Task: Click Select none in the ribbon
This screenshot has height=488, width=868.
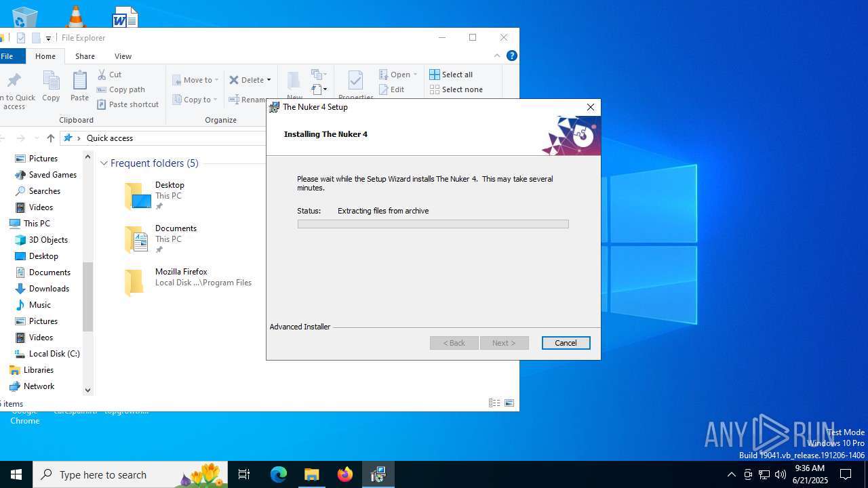Action: pos(456,89)
